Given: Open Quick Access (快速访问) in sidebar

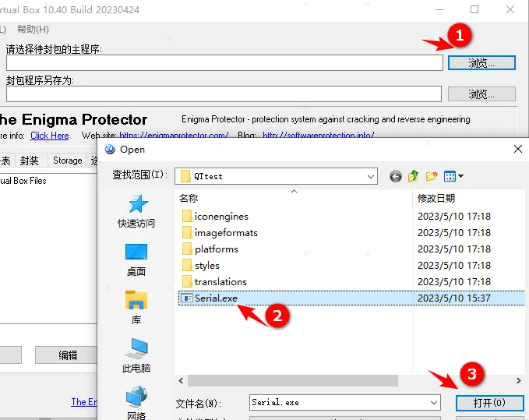Looking at the screenshot, I should click(136, 210).
